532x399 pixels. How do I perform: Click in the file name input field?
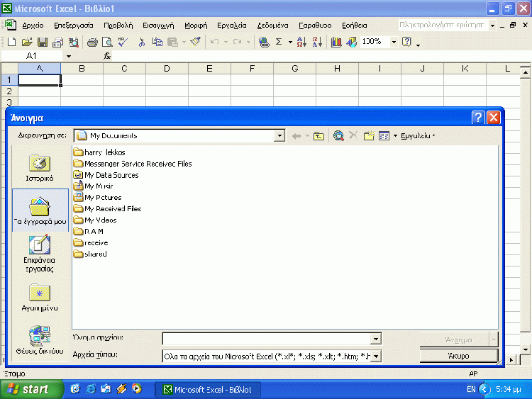point(267,339)
